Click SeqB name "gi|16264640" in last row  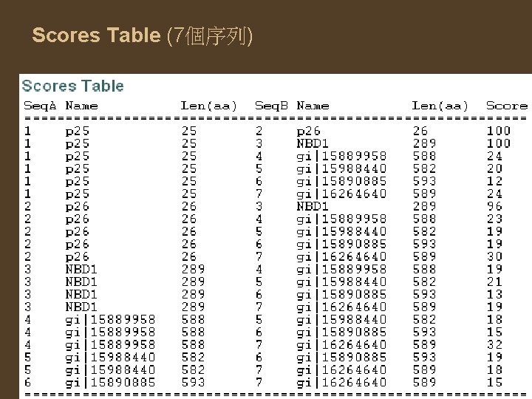[341, 383]
